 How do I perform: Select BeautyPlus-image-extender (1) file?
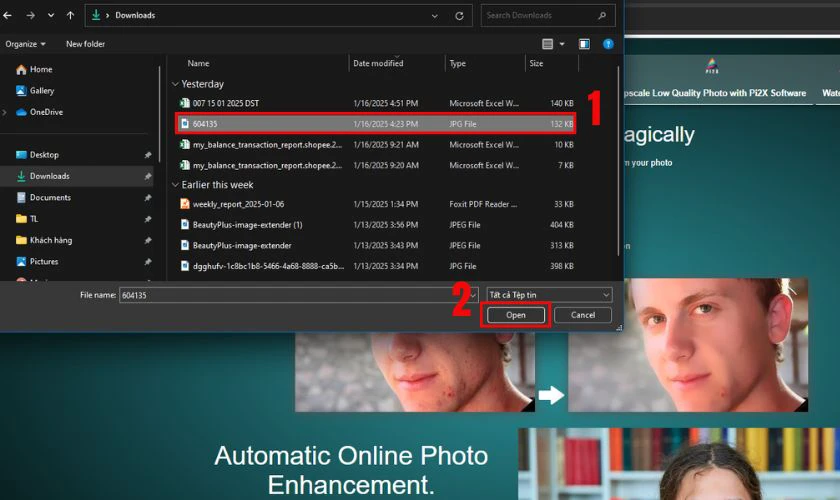[x=376, y=225]
